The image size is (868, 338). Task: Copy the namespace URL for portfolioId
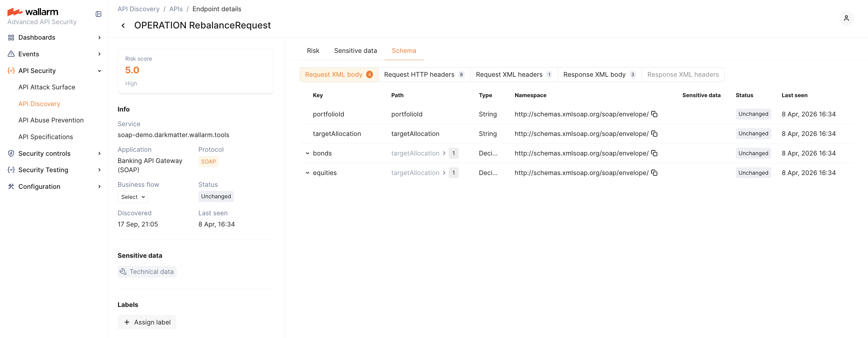[x=654, y=114]
